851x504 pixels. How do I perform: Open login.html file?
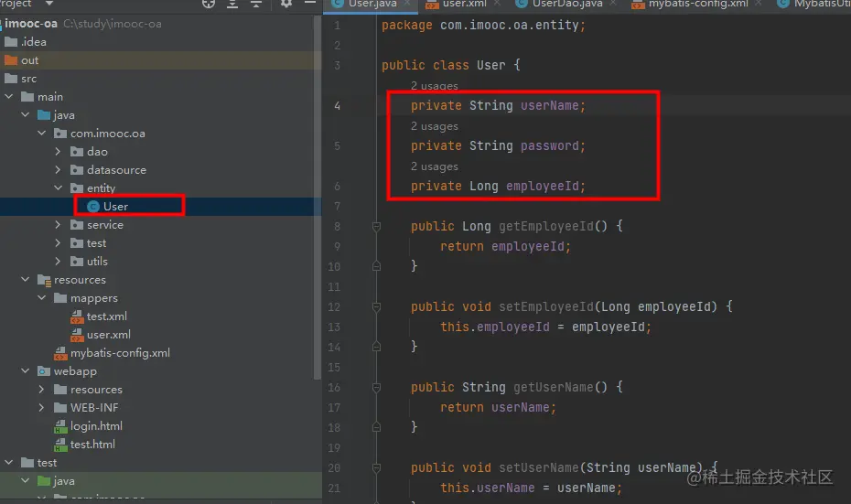96,426
